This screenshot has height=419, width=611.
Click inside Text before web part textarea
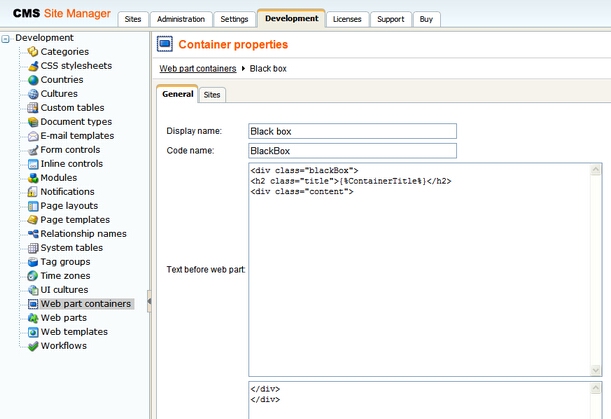tap(418, 270)
